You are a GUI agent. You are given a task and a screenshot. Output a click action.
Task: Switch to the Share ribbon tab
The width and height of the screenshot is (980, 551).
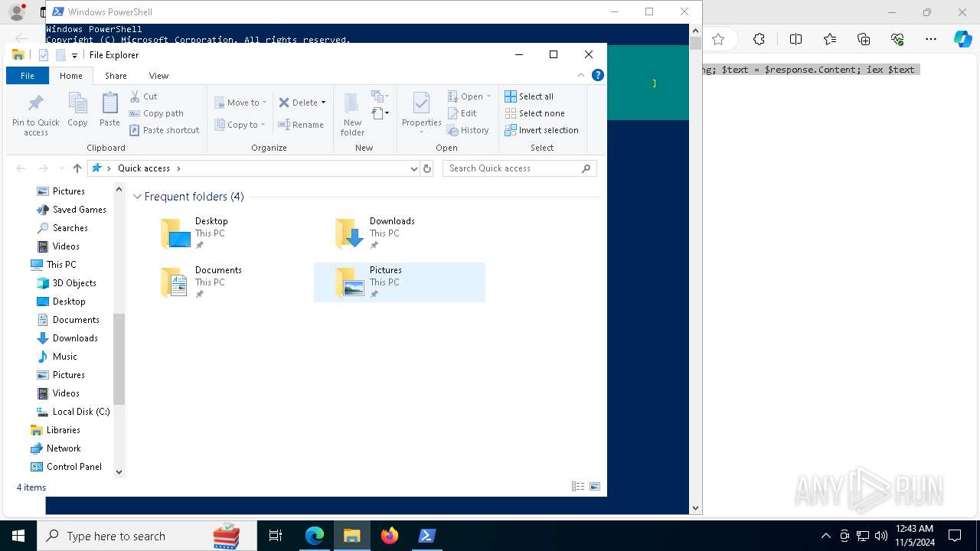(x=116, y=76)
